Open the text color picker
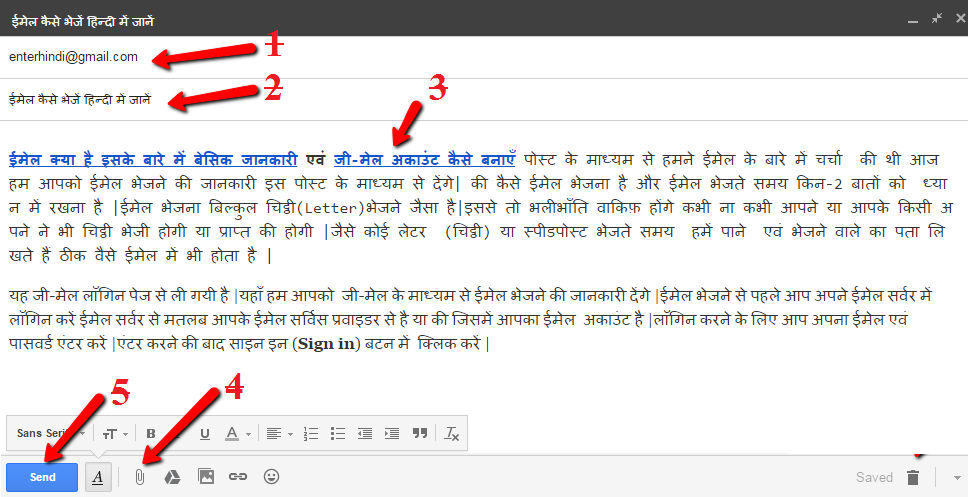Viewport: 968px width, 497px height. click(x=236, y=433)
